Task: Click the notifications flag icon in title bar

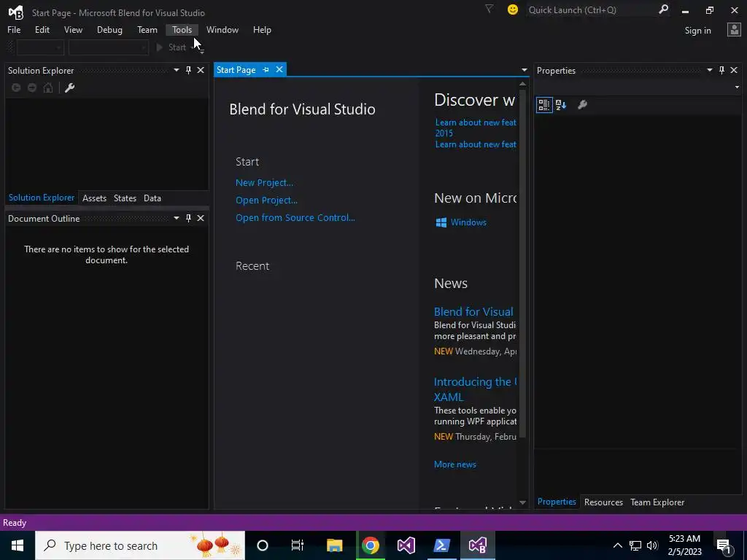Action: [x=489, y=9]
